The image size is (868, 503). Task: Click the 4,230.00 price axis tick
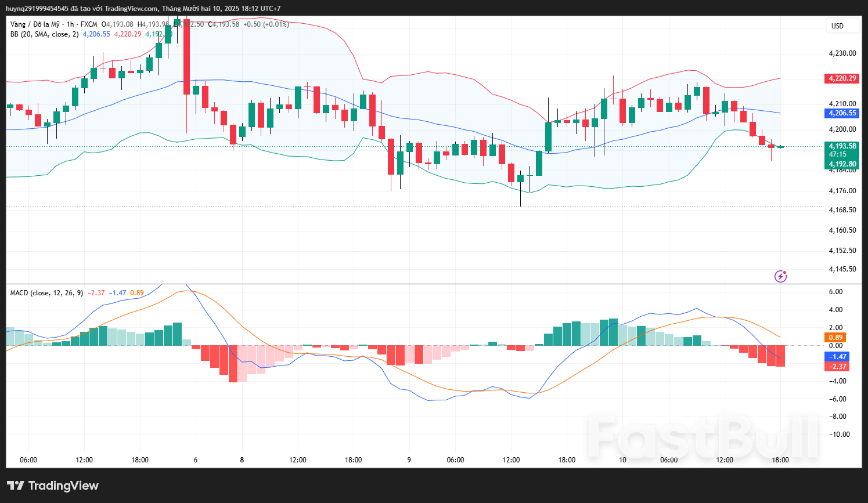(842, 53)
